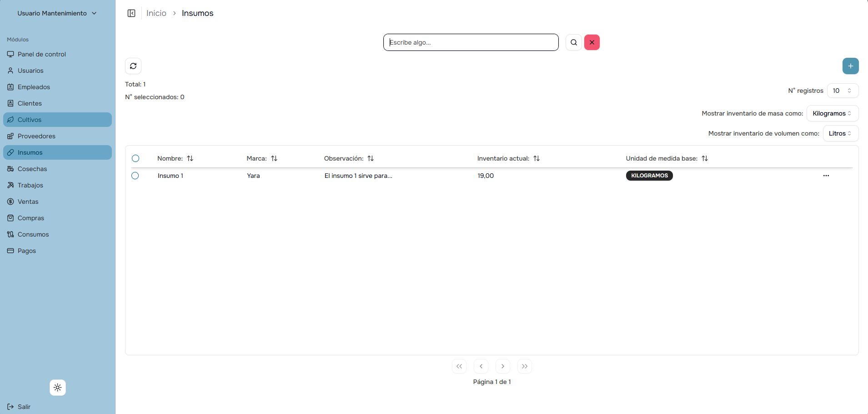Click the search magnifier button
868x414 pixels.
(574, 42)
